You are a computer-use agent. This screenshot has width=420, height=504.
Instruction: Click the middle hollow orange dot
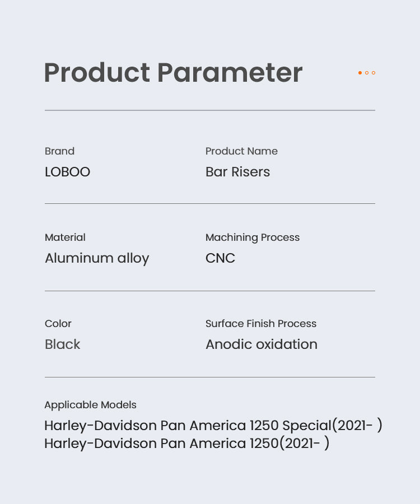[367, 73]
